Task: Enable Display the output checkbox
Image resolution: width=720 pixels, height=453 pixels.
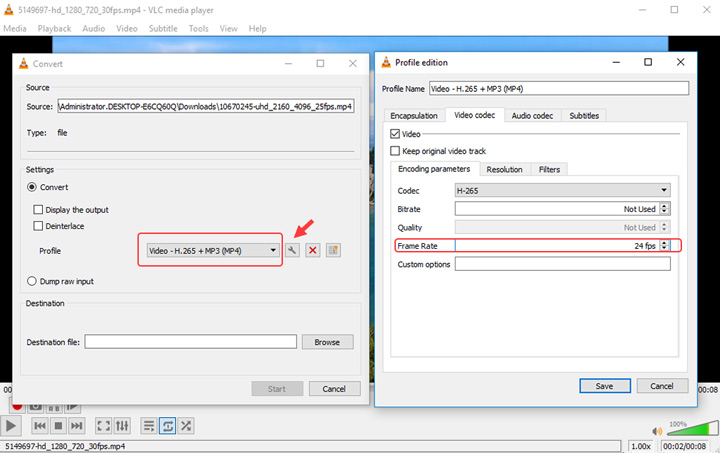Action: [x=38, y=209]
